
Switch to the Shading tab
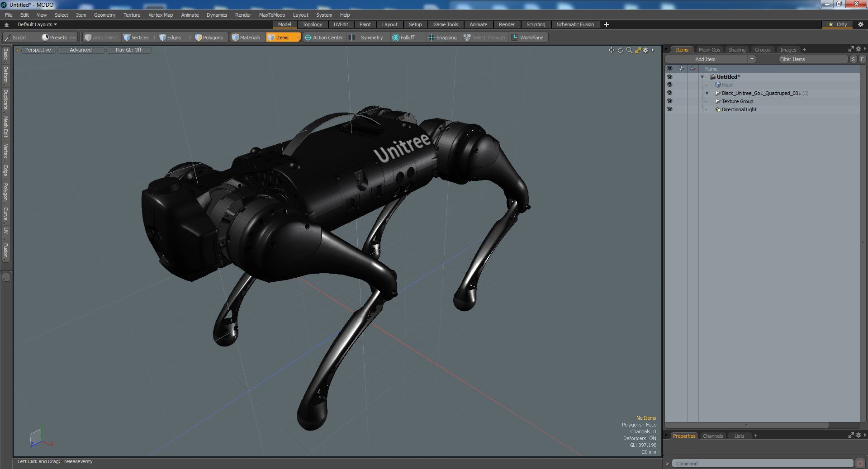(x=736, y=50)
